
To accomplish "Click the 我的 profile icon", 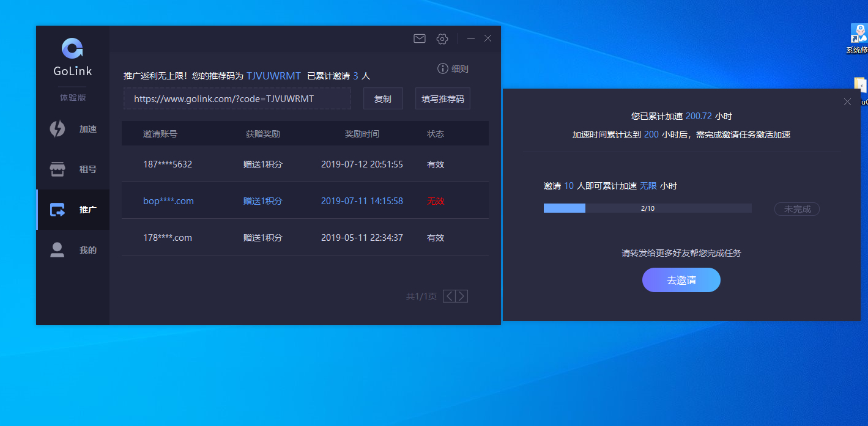I will [x=57, y=250].
